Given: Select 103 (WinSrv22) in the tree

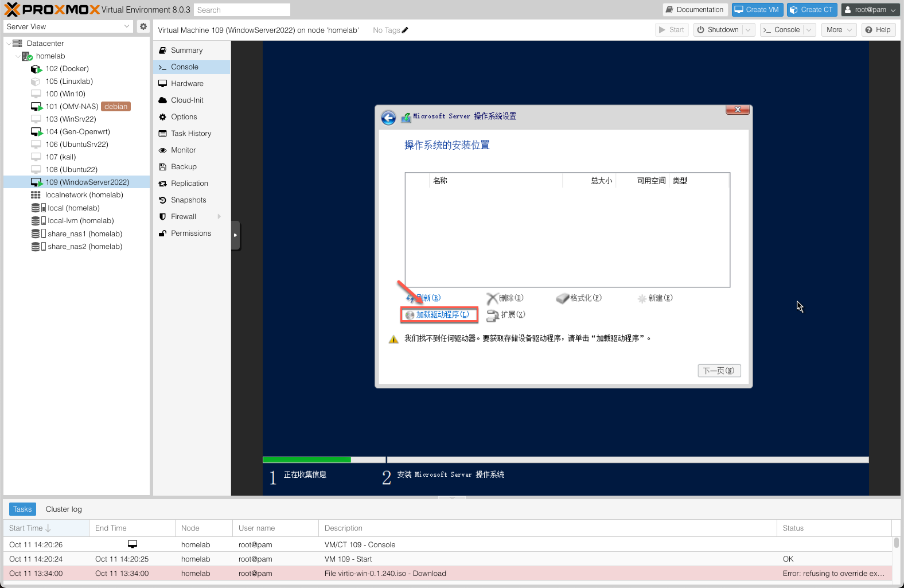Looking at the screenshot, I should [76, 119].
